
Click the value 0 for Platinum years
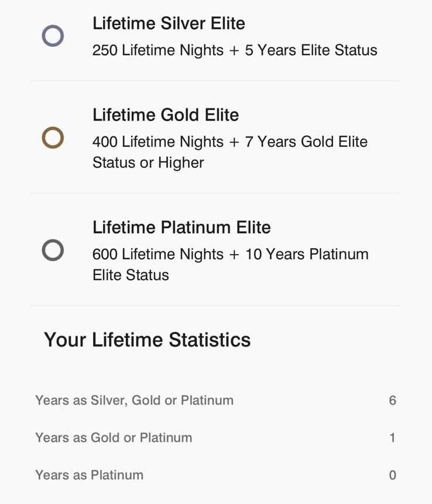392,475
